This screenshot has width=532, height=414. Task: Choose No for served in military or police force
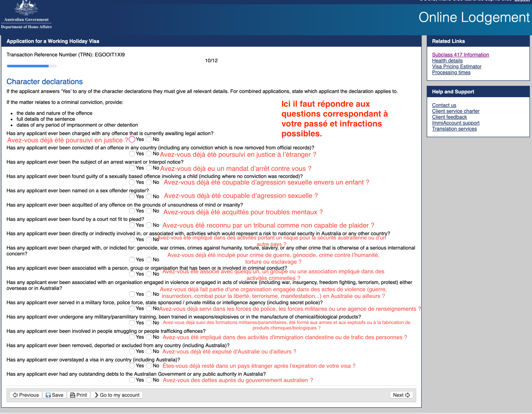[x=149, y=308]
